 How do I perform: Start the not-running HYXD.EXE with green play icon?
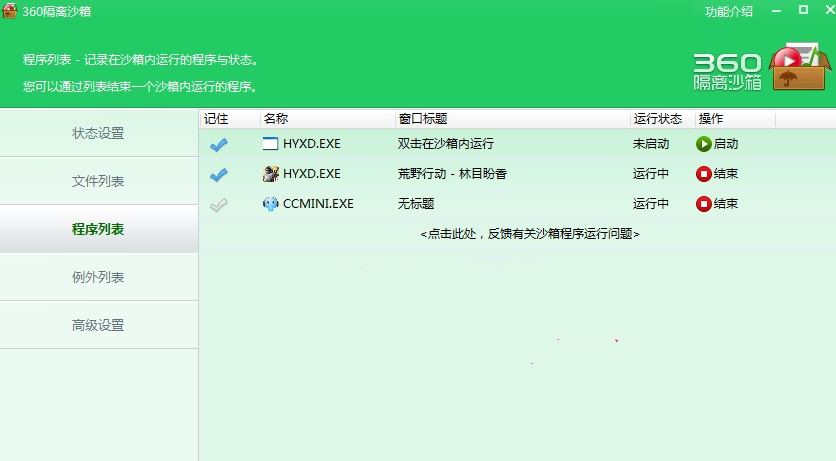point(703,144)
